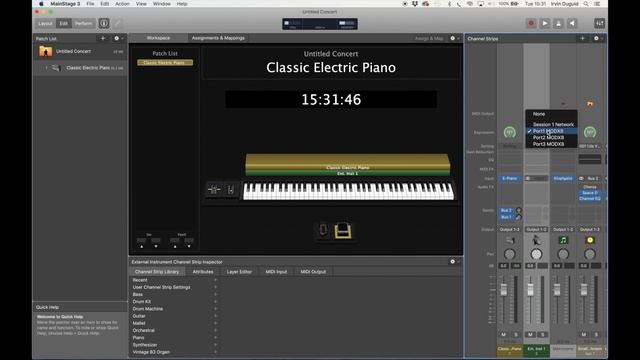Image resolution: width=640 pixels, height=360 pixels.
Task: Click the wrench tool icon beside info button
Action: click(117, 23)
